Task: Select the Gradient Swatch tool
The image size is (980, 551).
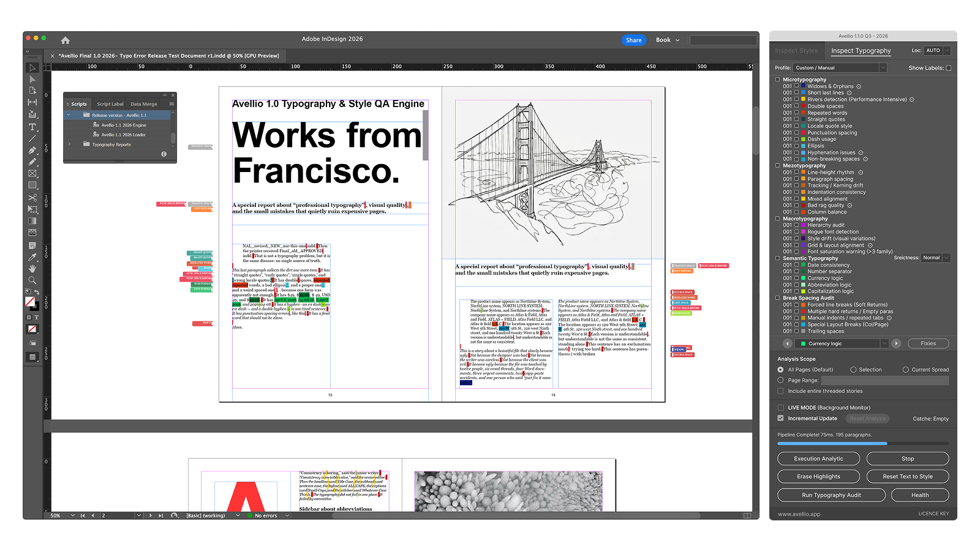Action: (32, 221)
